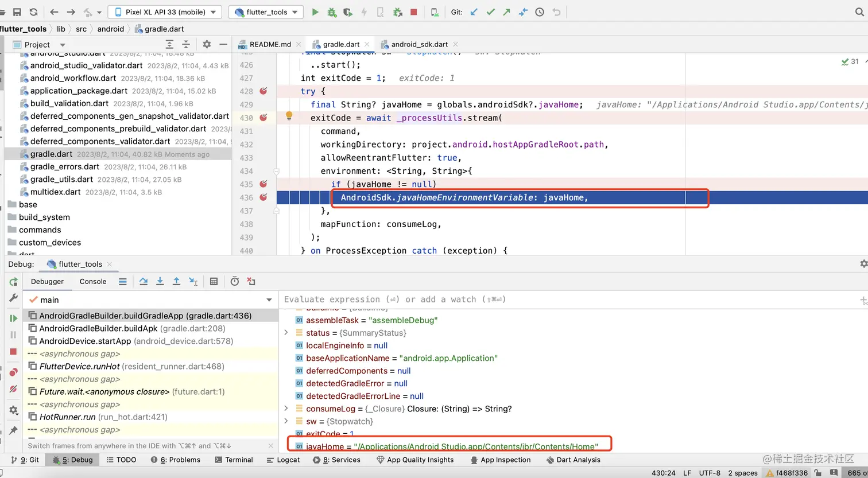Click Git Rollback undo icon
This screenshot has height=478, width=868.
click(556, 11)
